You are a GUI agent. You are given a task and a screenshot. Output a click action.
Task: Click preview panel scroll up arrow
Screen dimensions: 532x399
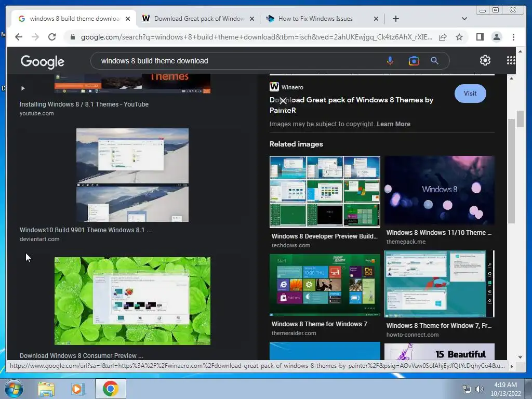tap(511, 78)
